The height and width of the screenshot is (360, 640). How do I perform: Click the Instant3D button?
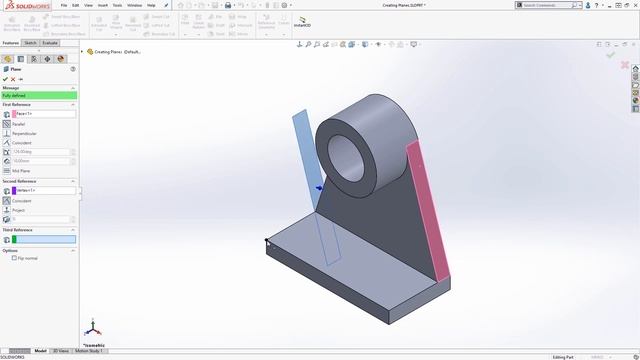pyautogui.click(x=302, y=22)
